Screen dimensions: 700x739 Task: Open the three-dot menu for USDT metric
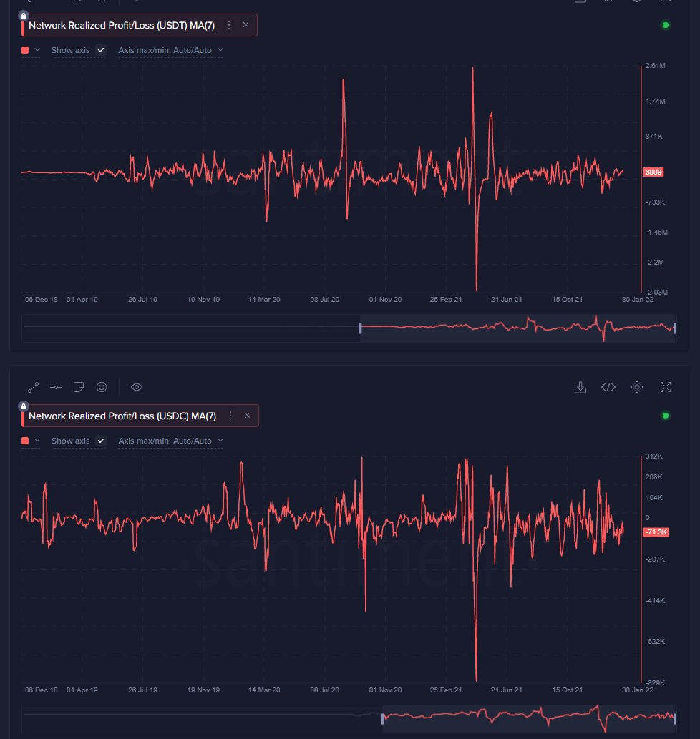[229, 25]
